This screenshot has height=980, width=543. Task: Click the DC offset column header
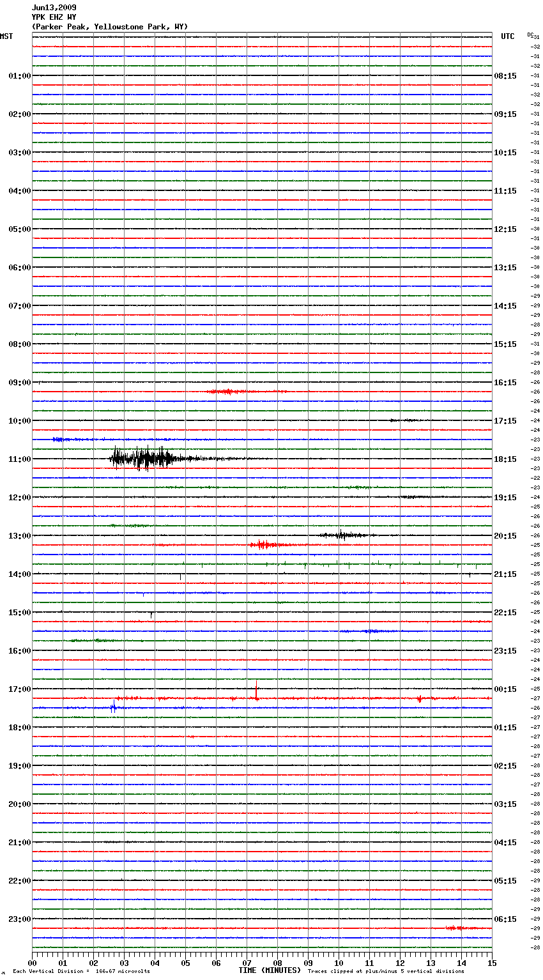click(x=530, y=34)
